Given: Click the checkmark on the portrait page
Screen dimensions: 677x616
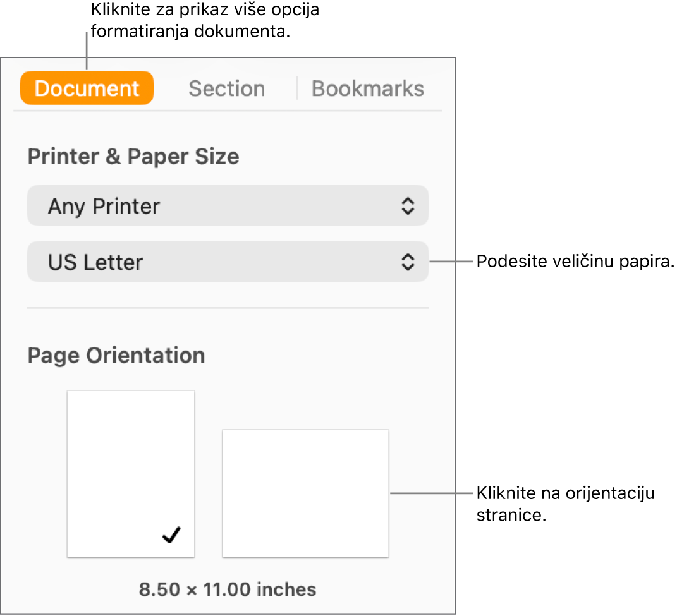Looking at the screenshot, I should (171, 536).
